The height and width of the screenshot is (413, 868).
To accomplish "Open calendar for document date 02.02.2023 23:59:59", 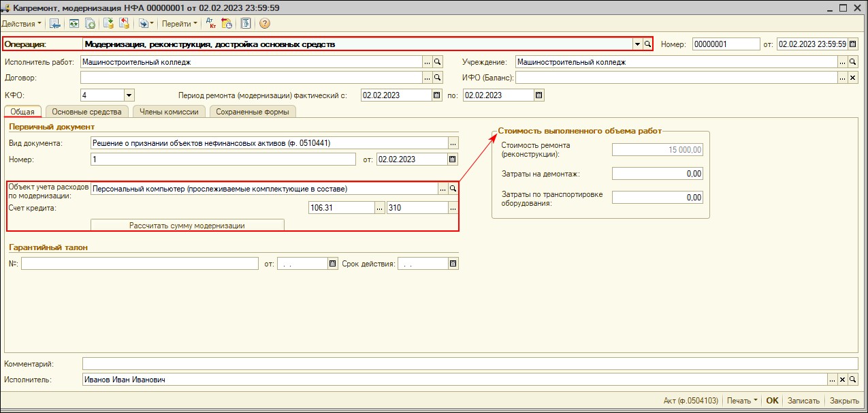I will 853,44.
